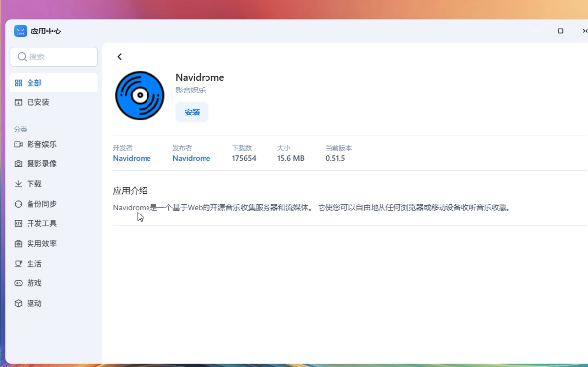Click the Navidrome description paragraph
588x367 pixels.
tap(312, 208)
